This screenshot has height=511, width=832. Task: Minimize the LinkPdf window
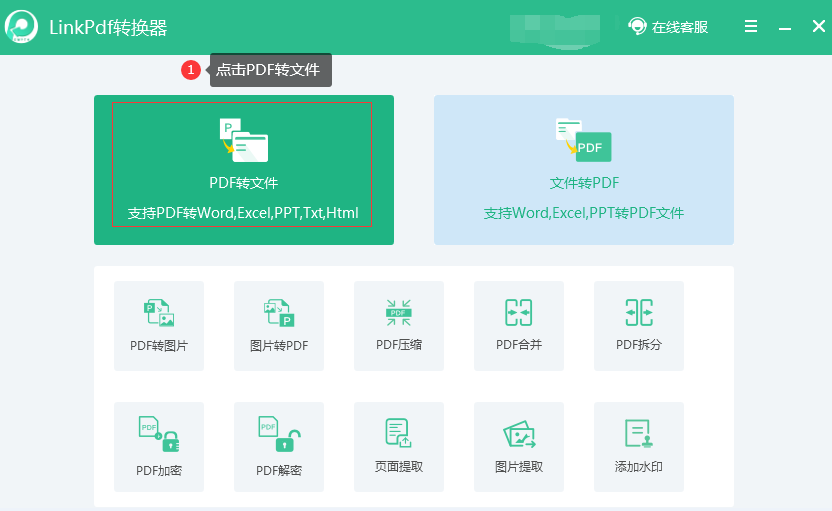[x=785, y=28]
